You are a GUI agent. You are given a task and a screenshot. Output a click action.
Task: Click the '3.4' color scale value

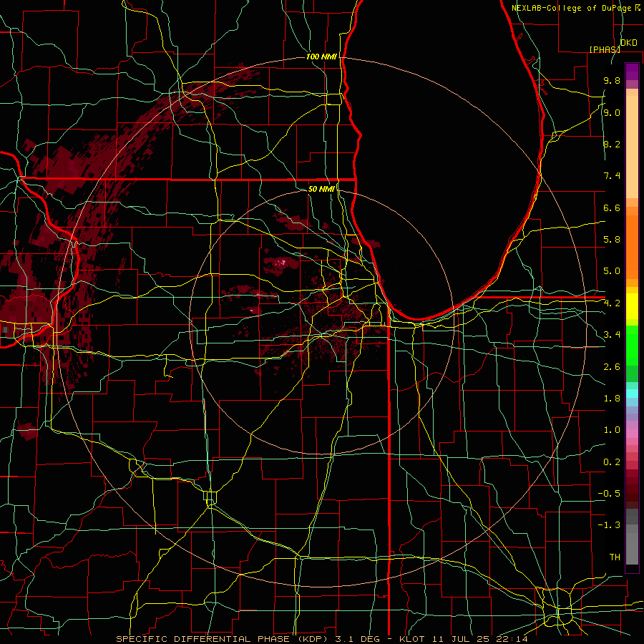[x=612, y=335]
